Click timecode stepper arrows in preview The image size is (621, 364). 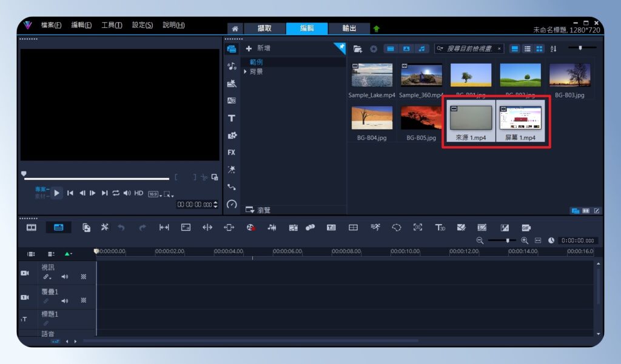tap(215, 205)
